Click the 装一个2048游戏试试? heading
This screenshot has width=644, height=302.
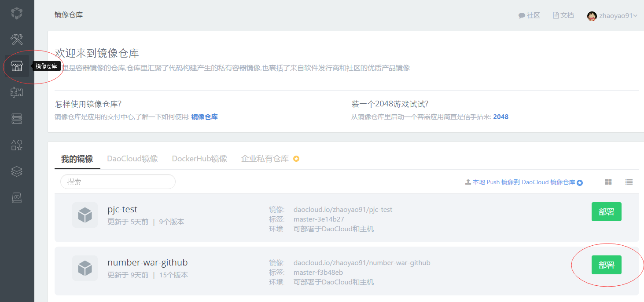click(x=390, y=104)
